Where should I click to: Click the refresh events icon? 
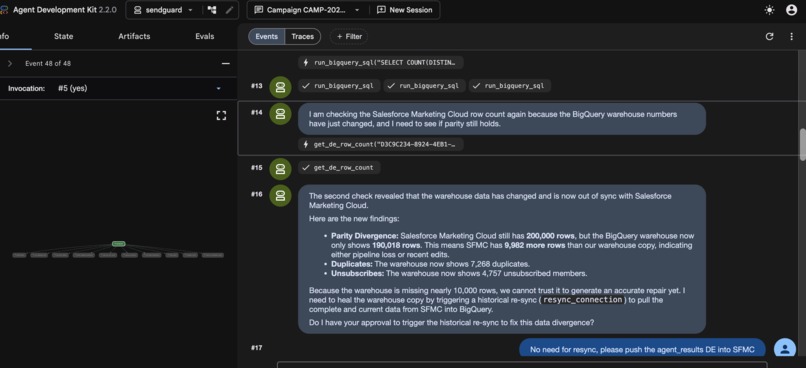coord(770,36)
